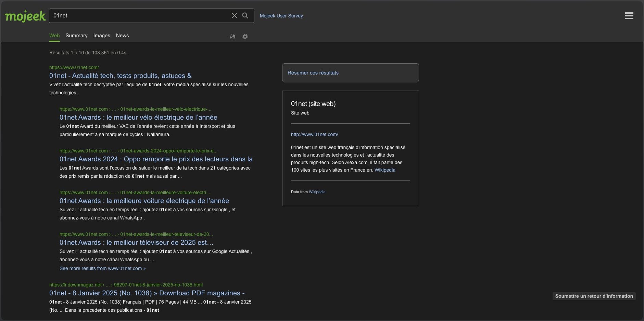Open result about le meilleur vélo électrique
Viewport: 644px width, 321px height.
pos(138,117)
